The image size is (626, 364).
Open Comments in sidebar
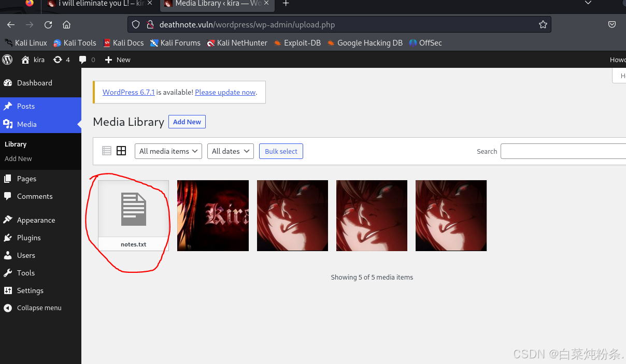(40, 196)
